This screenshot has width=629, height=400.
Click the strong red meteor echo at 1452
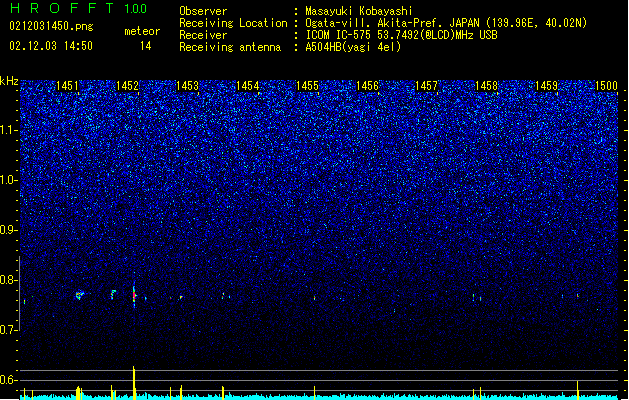pyautogui.click(x=134, y=296)
